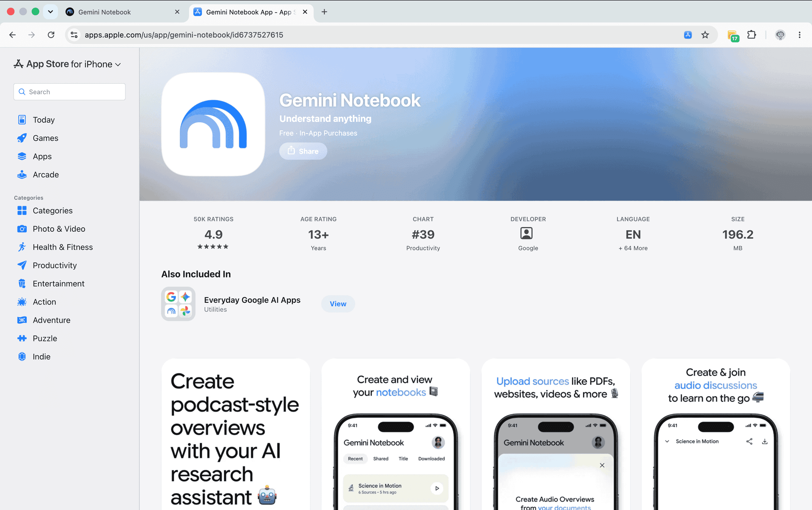
Task: Click the App Store extension icon in address bar
Action: [688, 35]
